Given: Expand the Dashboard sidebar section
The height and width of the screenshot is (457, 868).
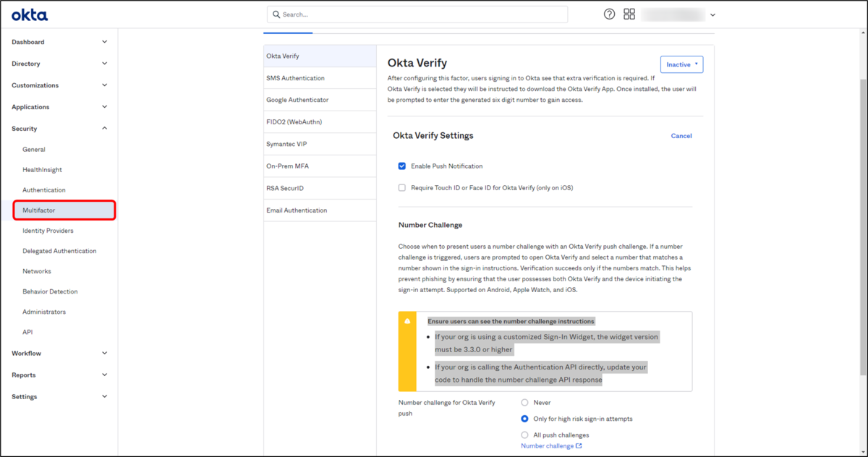Looking at the screenshot, I should click(59, 42).
